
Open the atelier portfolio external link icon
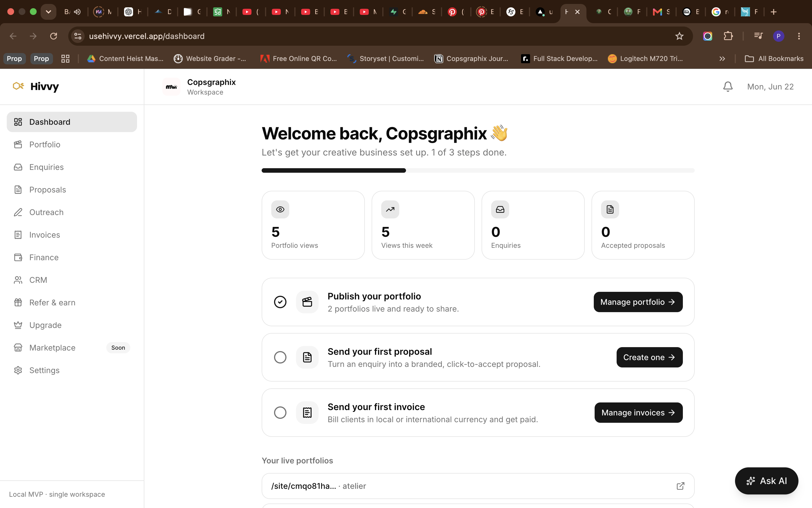pyautogui.click(x=680, y=486)
